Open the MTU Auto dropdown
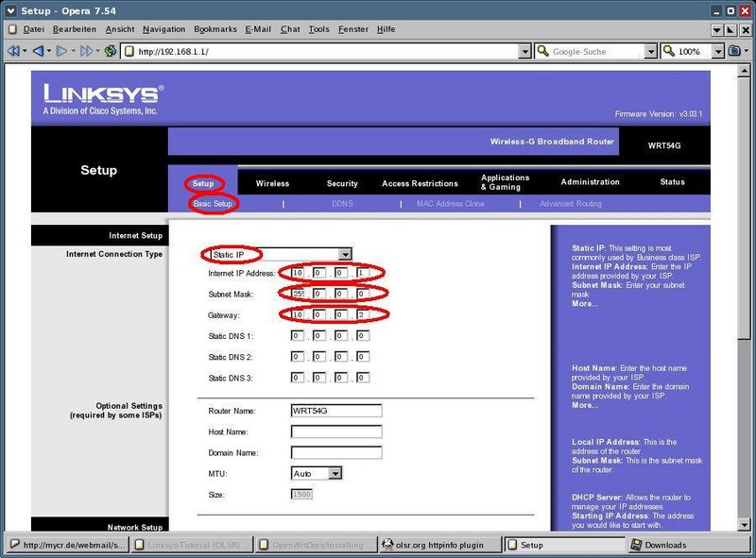Screen dimensions: 756x558 pos(335,474)
